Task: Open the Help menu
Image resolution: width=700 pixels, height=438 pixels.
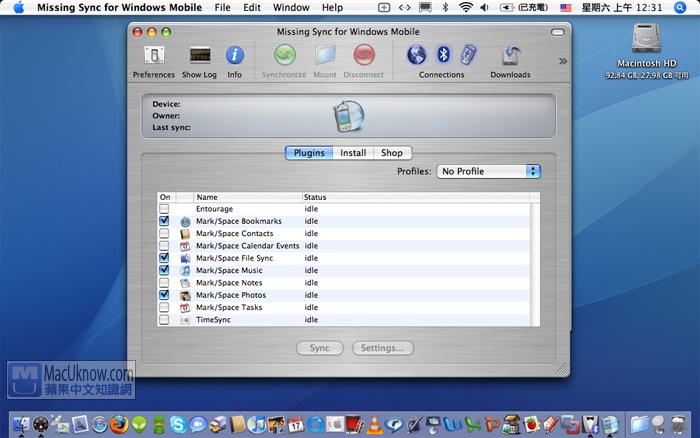Action: (332, 8)
